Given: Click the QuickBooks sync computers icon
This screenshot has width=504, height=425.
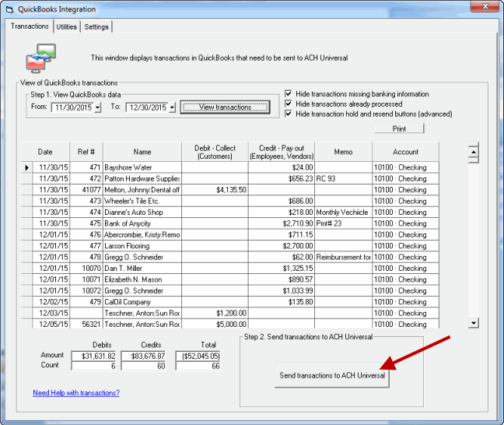Looking at the screenshot, I should pyautogui.click(x=41, y=58).
